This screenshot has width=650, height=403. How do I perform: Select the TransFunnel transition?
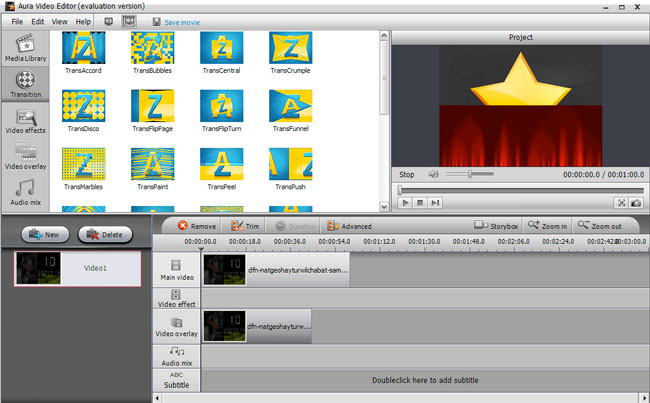[290, 111]
